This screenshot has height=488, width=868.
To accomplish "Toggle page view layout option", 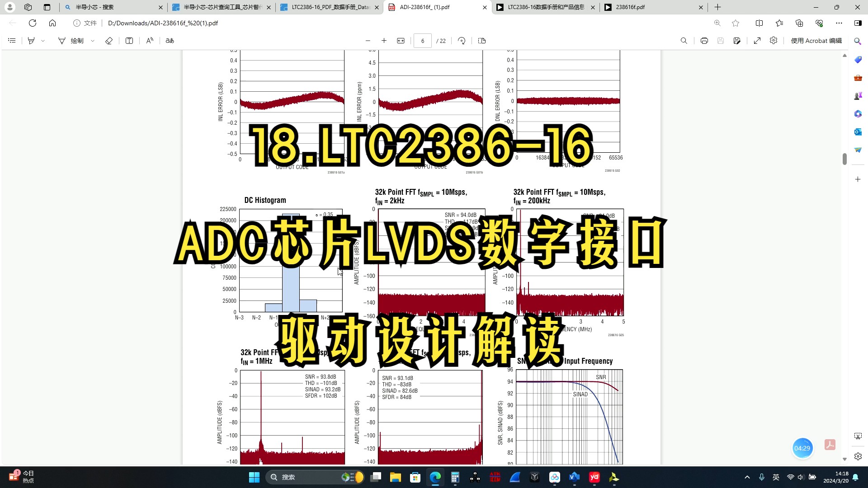I will (482, 41).
